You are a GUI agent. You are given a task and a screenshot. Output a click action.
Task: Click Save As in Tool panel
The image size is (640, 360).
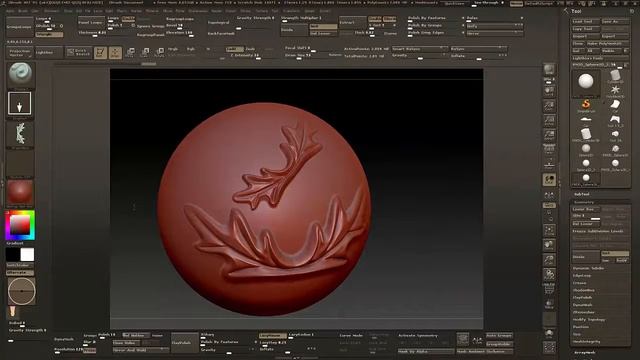point(615,21)
